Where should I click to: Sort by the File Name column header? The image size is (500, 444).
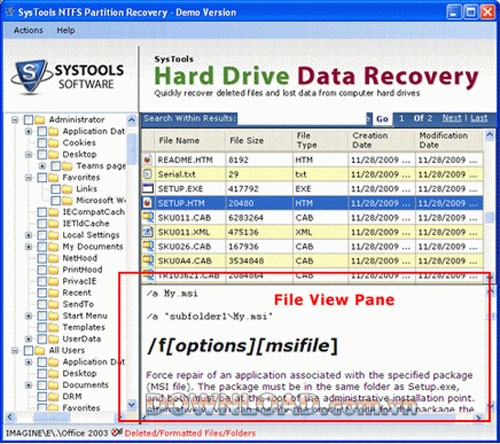[x=190, y=141]
